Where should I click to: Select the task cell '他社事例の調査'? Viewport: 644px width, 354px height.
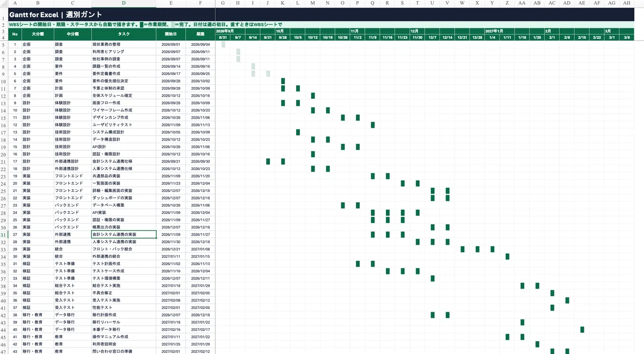click(124, 59)
